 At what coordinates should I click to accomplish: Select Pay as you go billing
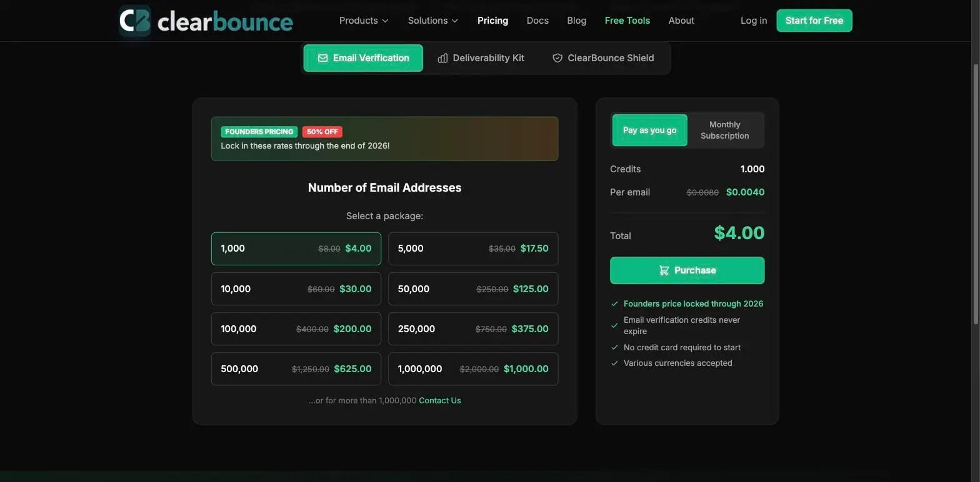tap(649, 130)
